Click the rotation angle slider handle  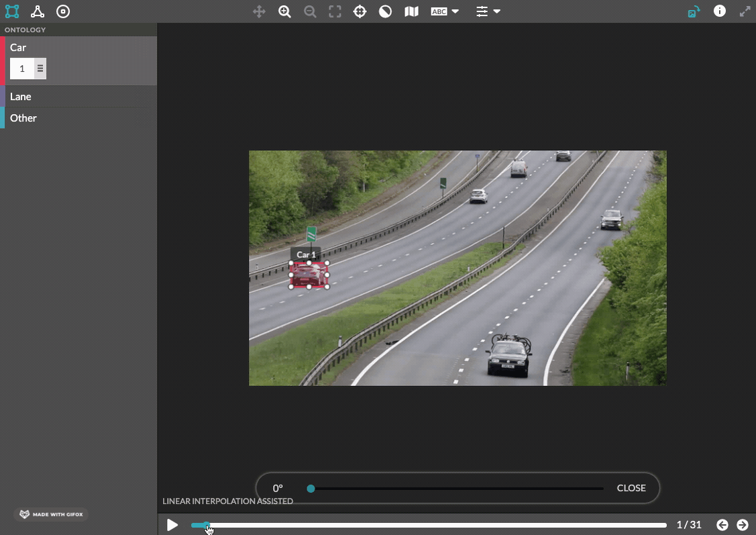tap(311, 489)
